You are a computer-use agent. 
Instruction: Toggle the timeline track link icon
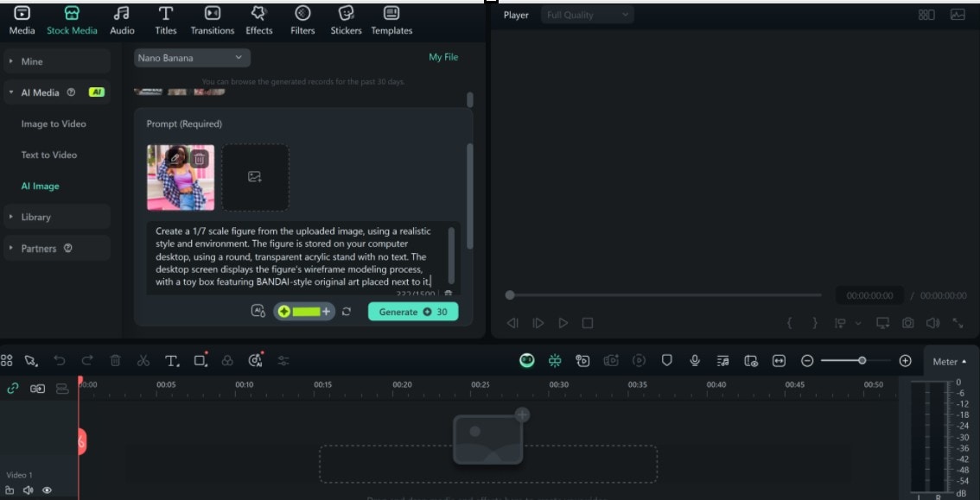click(12, 389)
